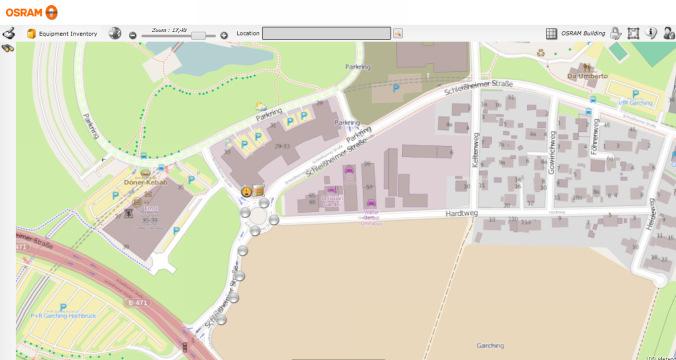Click the cabinet marker beside orange alert

tap(258, 191)
